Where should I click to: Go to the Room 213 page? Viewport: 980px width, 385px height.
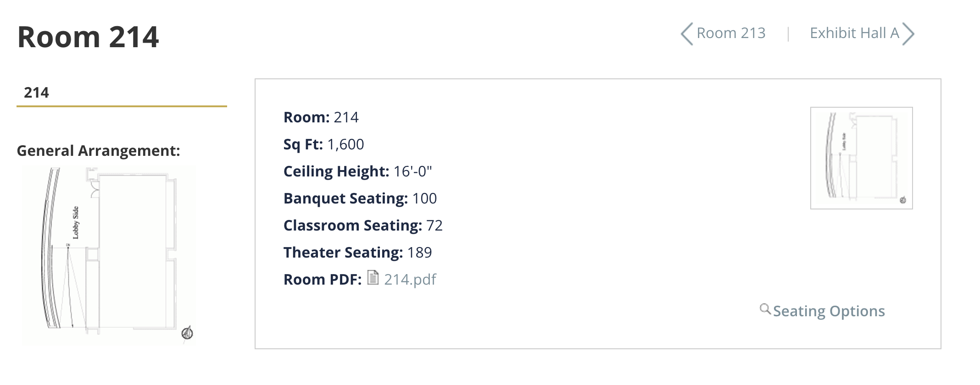(x=731, y=33)
